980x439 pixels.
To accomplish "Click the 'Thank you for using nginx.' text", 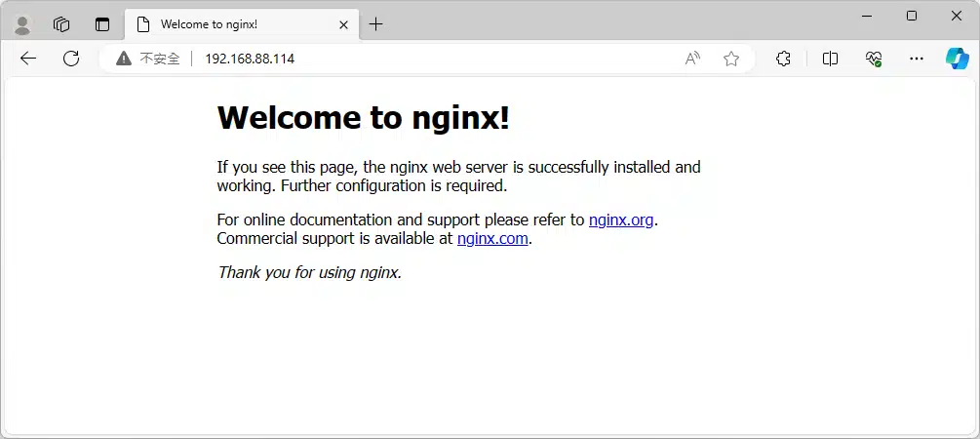I will tap(309, 272).
